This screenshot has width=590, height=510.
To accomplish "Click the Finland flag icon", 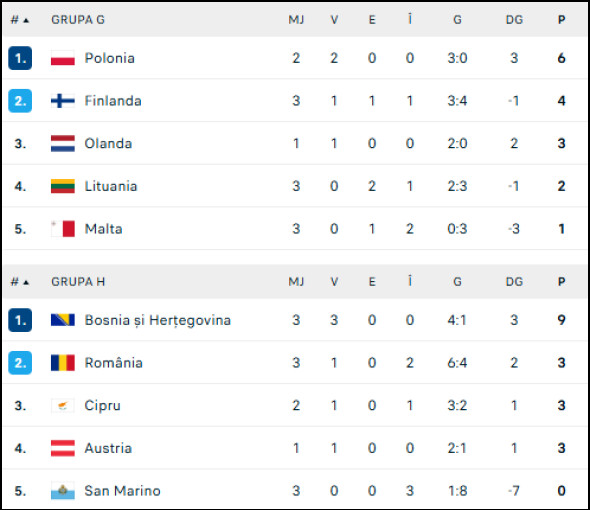I will point(63,100).
